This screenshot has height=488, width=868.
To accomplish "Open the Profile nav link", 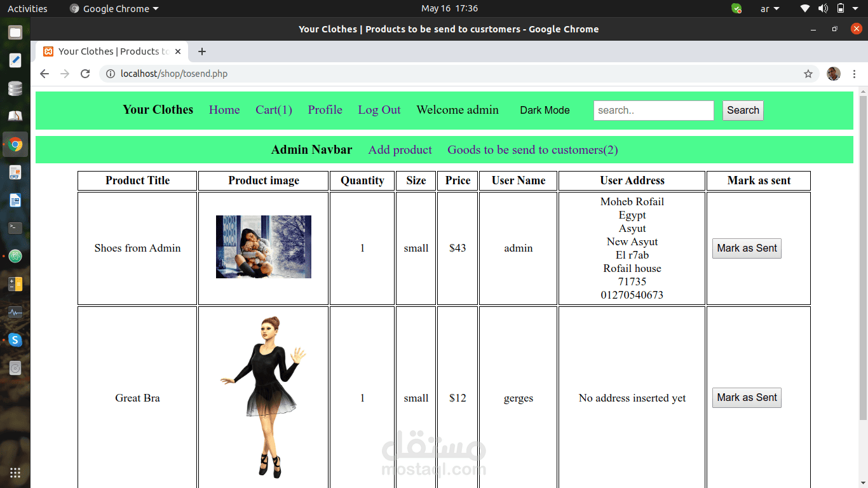I will pos(325,110).
